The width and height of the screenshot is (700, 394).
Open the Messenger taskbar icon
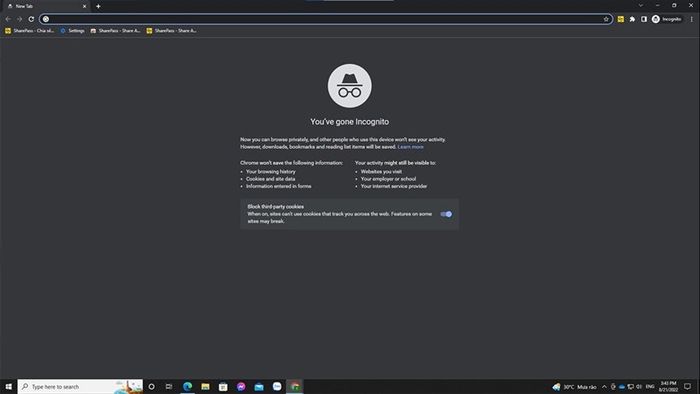coord(241,386)
